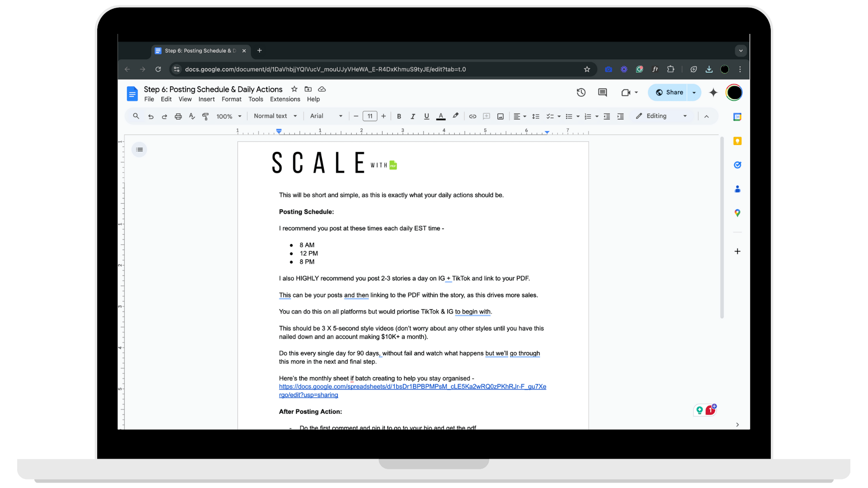Toggle italic formatting
This screenshot has height=488, width=868.
[x=412, y=117]
